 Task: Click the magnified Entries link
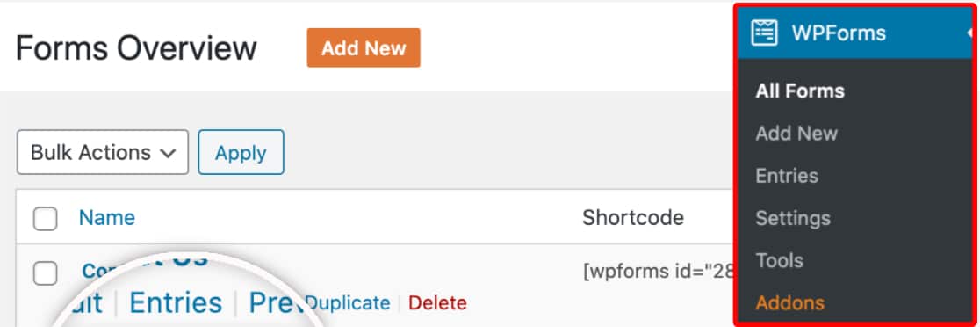point(176,302)
